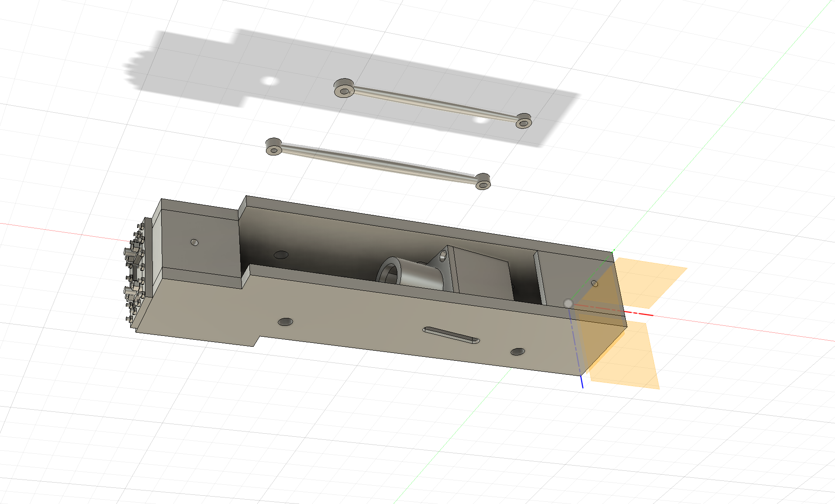This screenshot has width=835, height=504.
Task: Click the right eyelet of the lower rod
Action: pyautogui.click(x=483, y=182)
